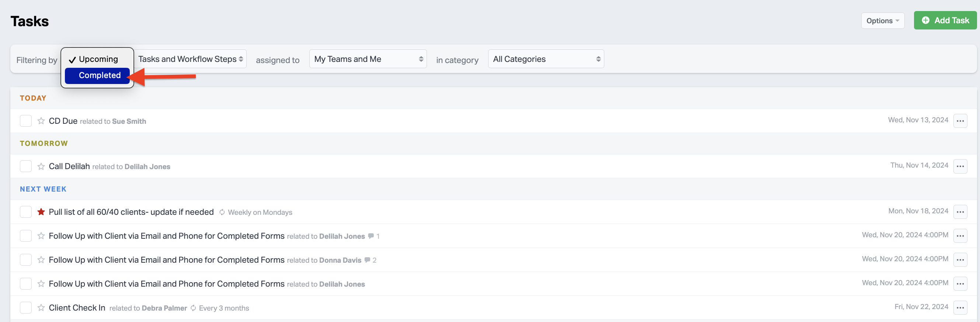Click the plus icon on Add Task
Viewport: 980px width, 322px height.
tap(925, 20)
